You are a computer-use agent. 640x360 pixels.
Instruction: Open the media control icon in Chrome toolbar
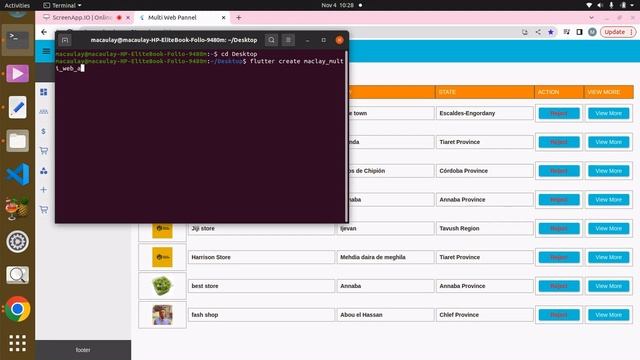pos(567,32)
